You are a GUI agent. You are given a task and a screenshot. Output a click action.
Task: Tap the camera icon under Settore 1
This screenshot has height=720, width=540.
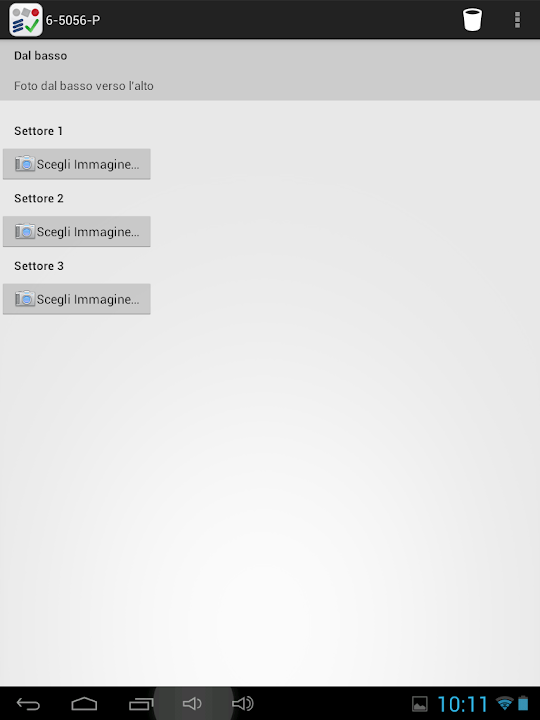click(x=25, y=163)
